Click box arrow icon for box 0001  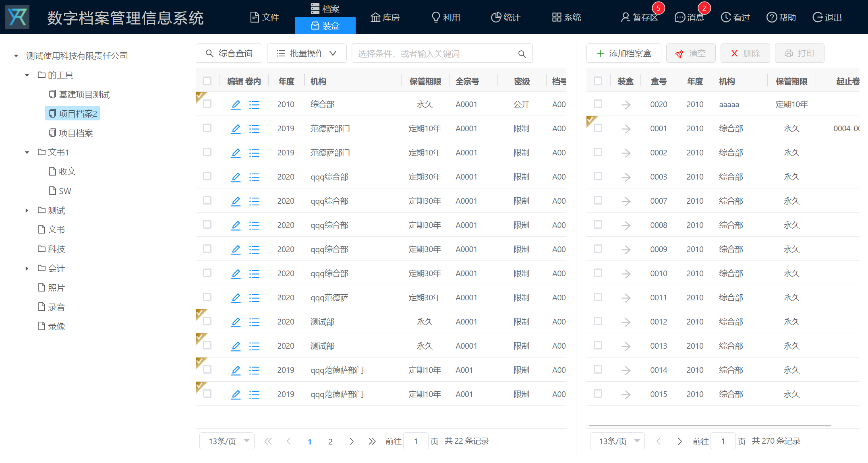(626, 129)
